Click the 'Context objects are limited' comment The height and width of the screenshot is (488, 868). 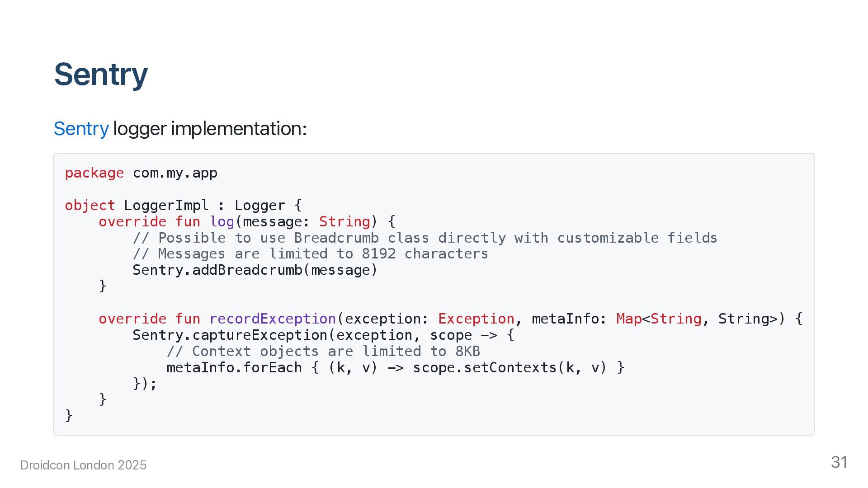(323, 352)
